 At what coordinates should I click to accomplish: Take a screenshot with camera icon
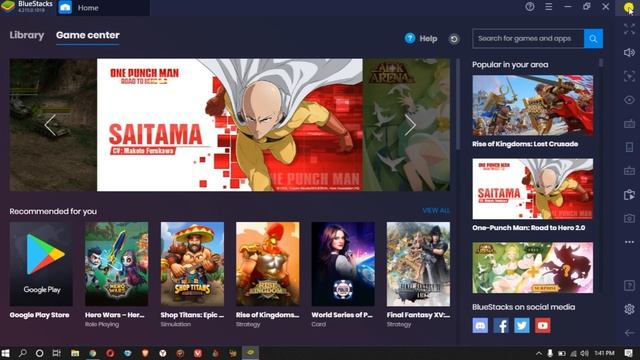click(x=629, y=218)
